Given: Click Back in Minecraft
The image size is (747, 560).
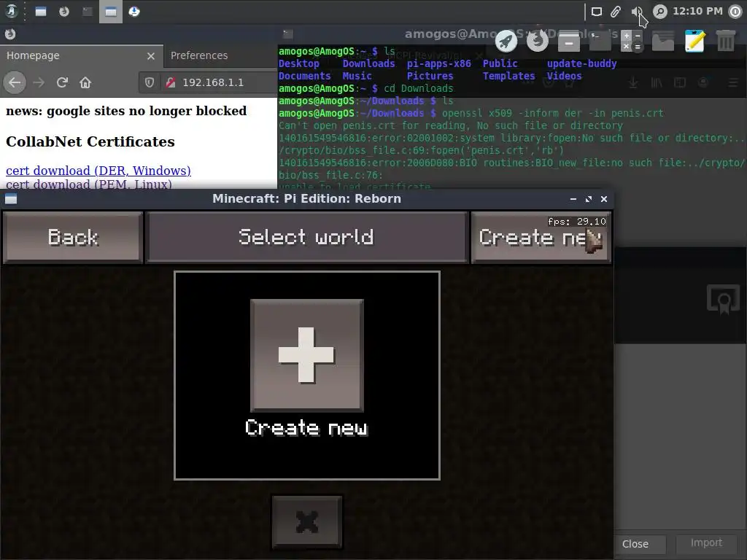Looking at the screenshot, I should 73,237.
